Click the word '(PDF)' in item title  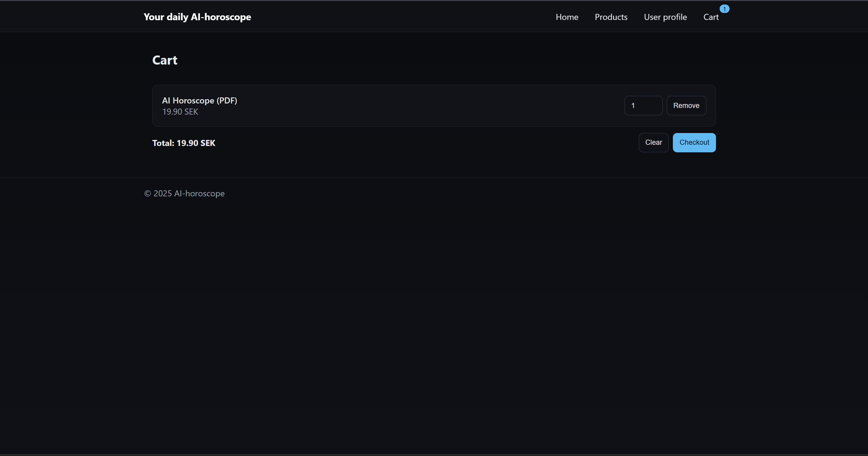click(x=227, y=100)
